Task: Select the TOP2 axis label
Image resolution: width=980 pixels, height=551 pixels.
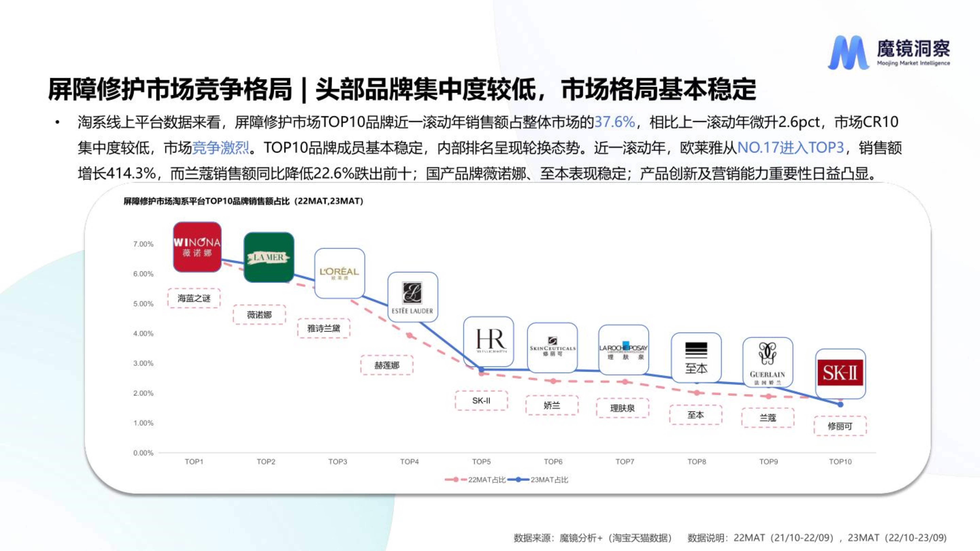Action: 266,462
